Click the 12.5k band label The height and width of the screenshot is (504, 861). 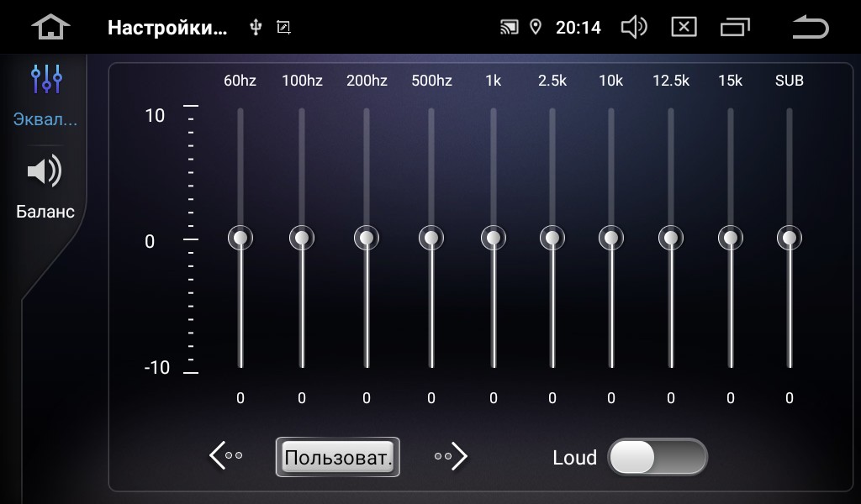point(671,81)
